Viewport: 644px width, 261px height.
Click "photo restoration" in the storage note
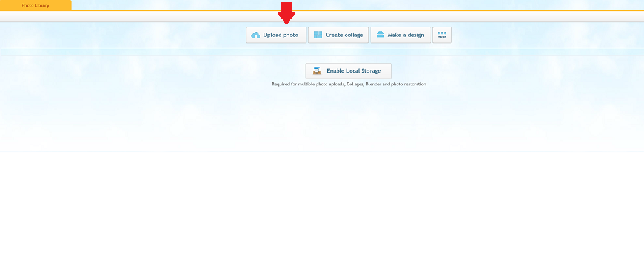click(409, 84)
